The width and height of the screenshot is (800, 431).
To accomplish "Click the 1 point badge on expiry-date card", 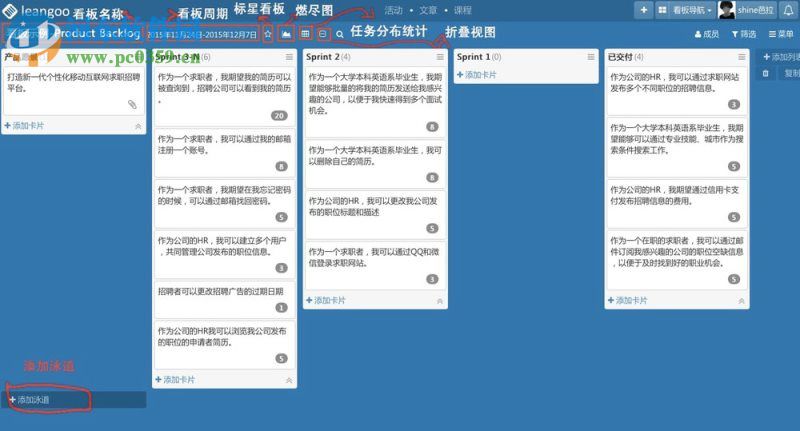I will pyautogui.click(x=281, y=308).
